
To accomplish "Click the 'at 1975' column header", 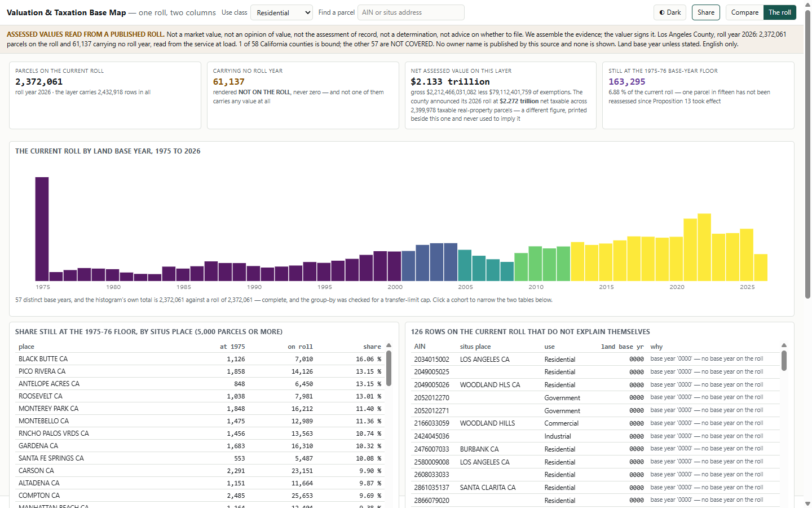I will tap(232, 347).
